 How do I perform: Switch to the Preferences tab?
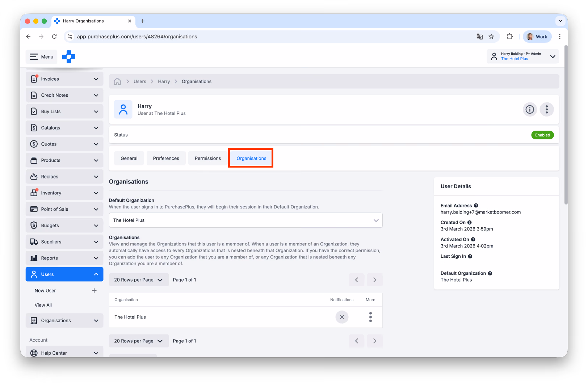click(166, 158)
